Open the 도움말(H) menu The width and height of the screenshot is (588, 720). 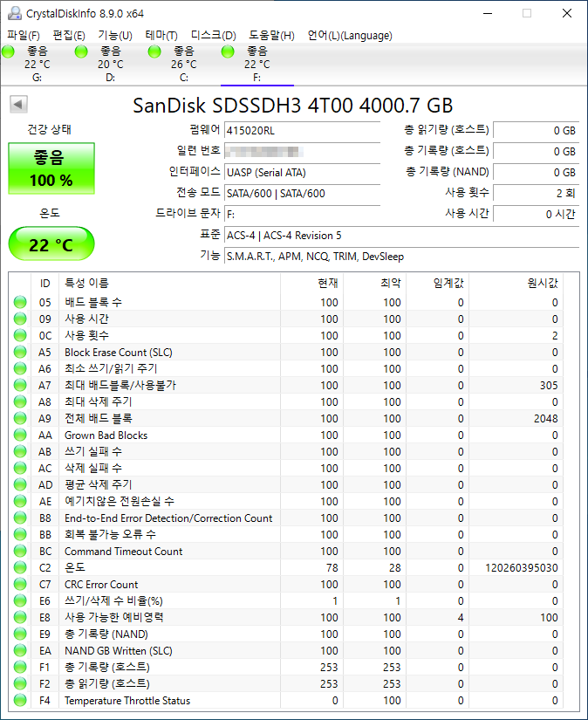pyautogui.click(x=271, y=36)
